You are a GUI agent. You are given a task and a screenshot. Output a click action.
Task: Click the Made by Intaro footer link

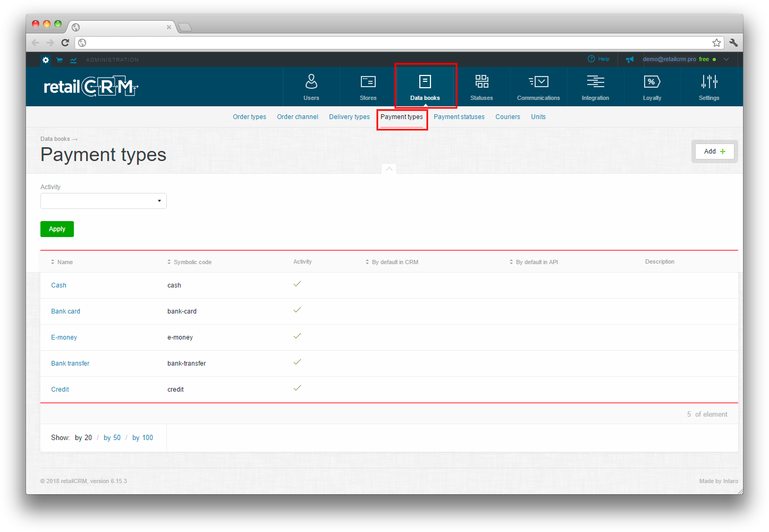click(x=719, y=481)
